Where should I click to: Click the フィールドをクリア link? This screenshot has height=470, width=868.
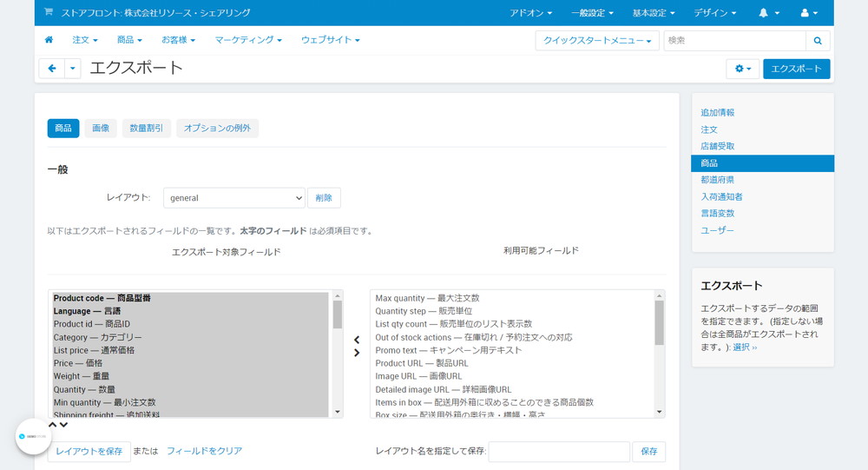pos(204,451)
